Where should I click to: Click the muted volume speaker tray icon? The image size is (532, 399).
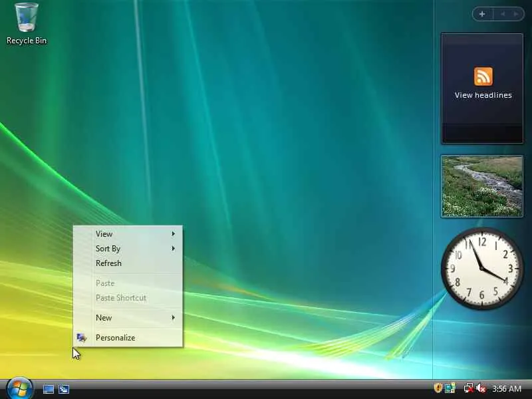pyautogui.click(x=481, y=388)
